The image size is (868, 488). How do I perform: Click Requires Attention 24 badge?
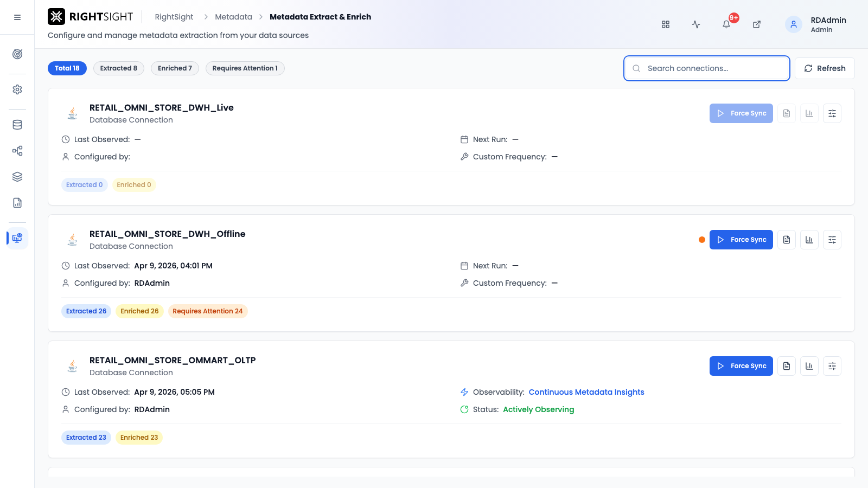[x=208, y=311]
